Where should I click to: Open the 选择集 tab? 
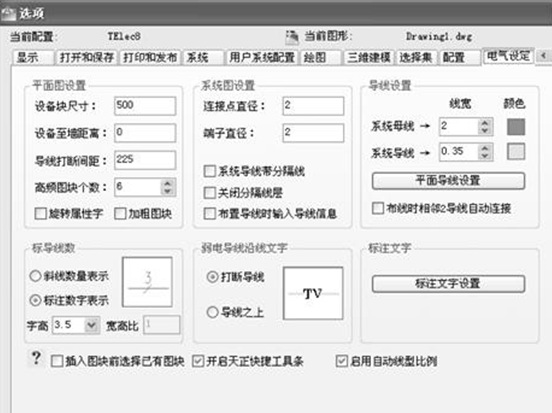pyautogui.click(x=416, y=57)
